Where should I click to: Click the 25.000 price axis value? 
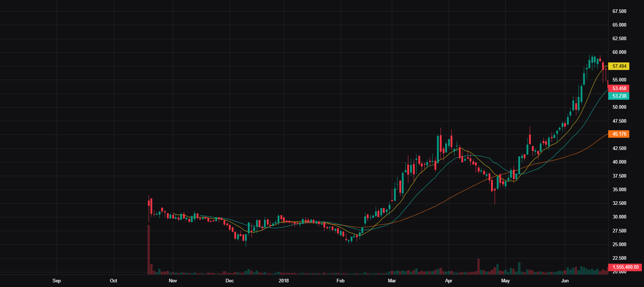(619, 244)
